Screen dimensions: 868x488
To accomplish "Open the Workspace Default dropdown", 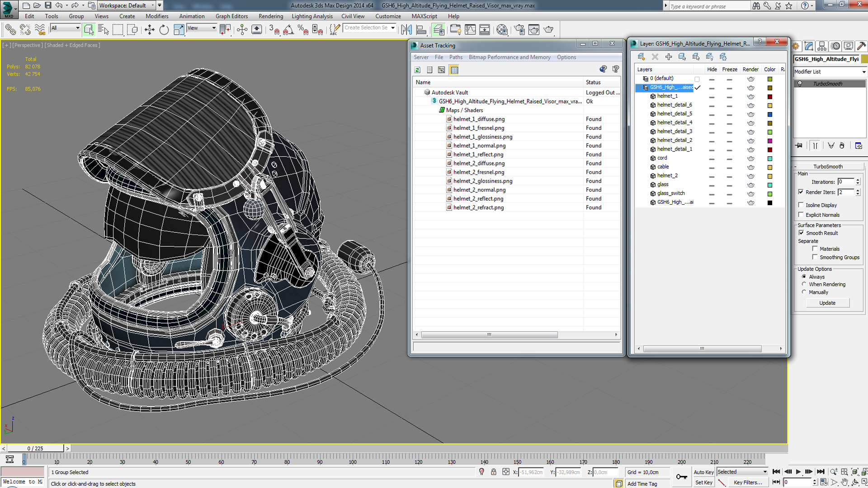I will pos(127,5).
